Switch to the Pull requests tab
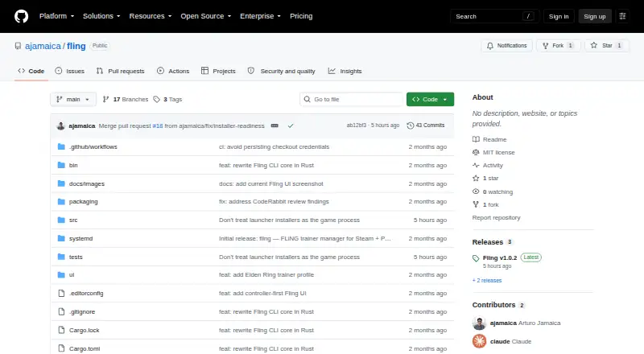This screenshot has height=354, width=644. pos(120,71)
